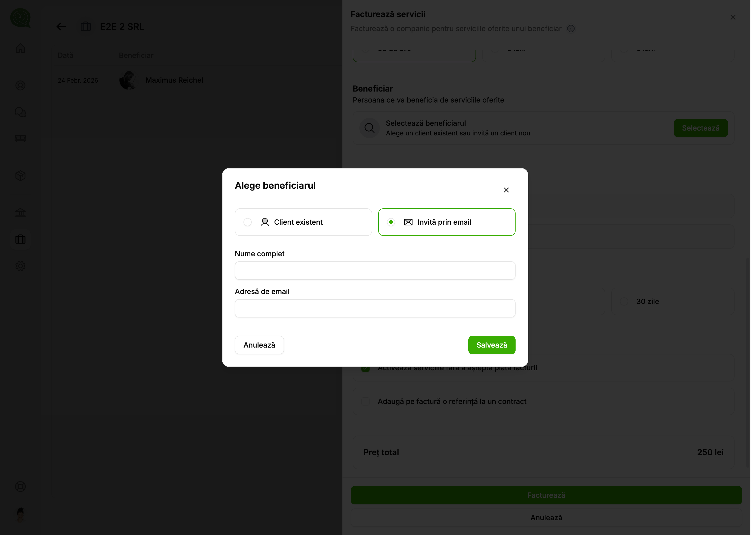Open the info tooltip next to Facturează description
This screenshot has width=756, height=535.
click(x=571, y=29)
